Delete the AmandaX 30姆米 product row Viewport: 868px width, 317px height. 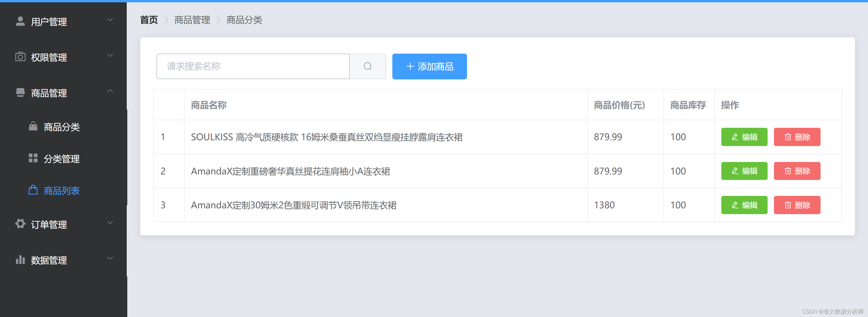pyautogui.click(x=797, y=205)
